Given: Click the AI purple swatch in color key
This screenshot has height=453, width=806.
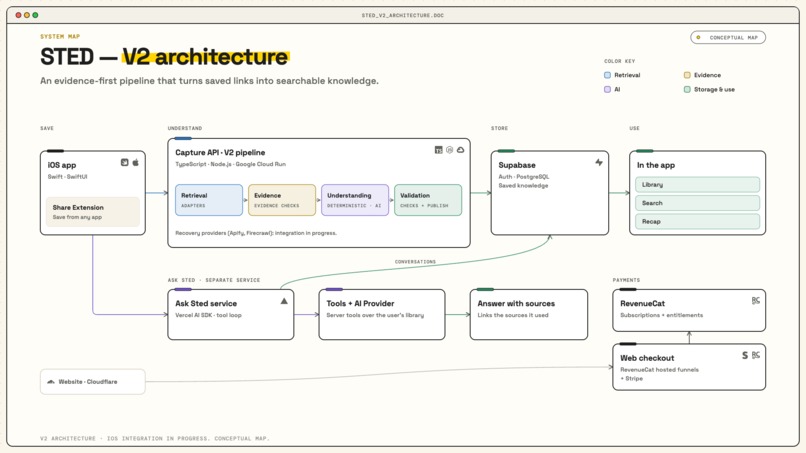Looking at the screenshot, I should (608, 89).
